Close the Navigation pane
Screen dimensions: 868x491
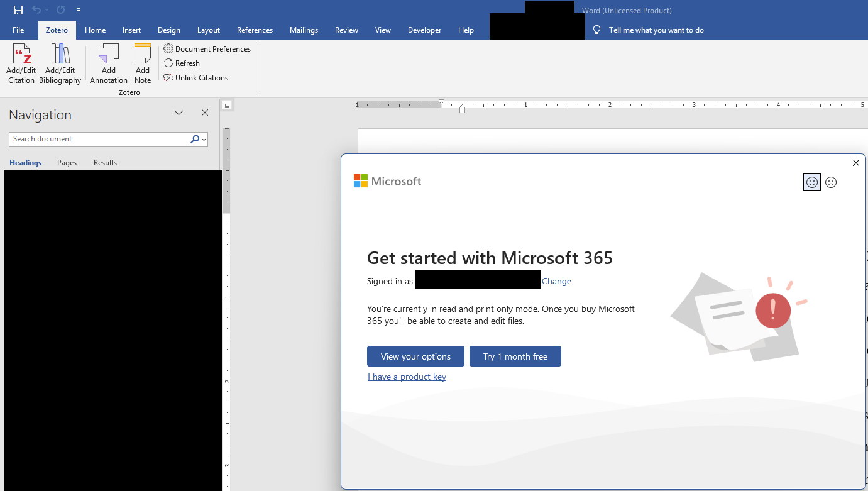(x=204, y=113)
